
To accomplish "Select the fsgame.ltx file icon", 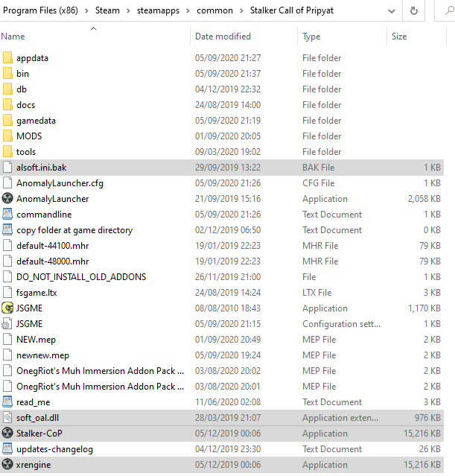I will point(7,292).
